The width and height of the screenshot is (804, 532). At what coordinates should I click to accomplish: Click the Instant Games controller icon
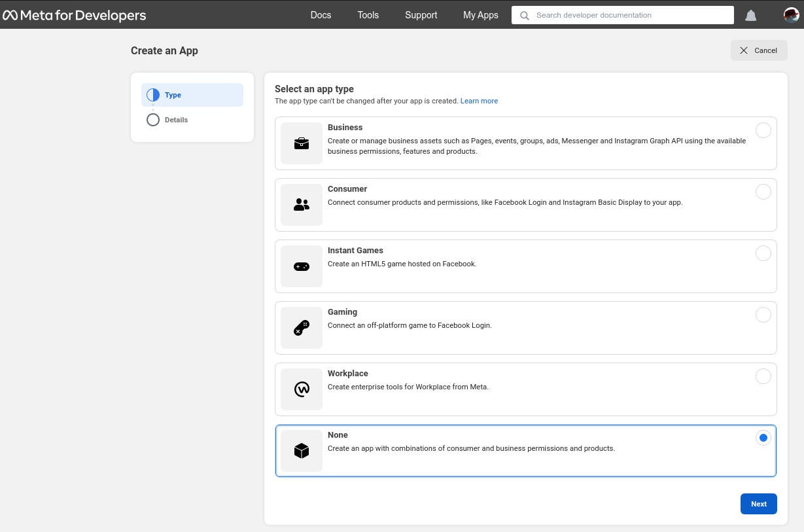(x=302, y=266)
